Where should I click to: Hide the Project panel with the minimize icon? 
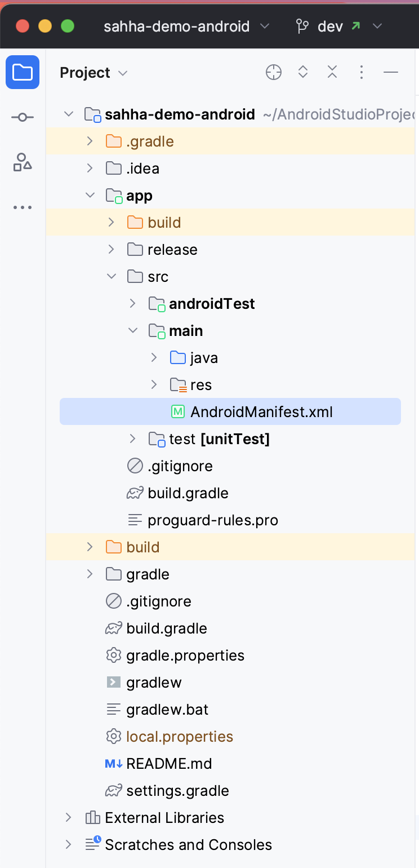pyautogui.click(x=390, y=72)
